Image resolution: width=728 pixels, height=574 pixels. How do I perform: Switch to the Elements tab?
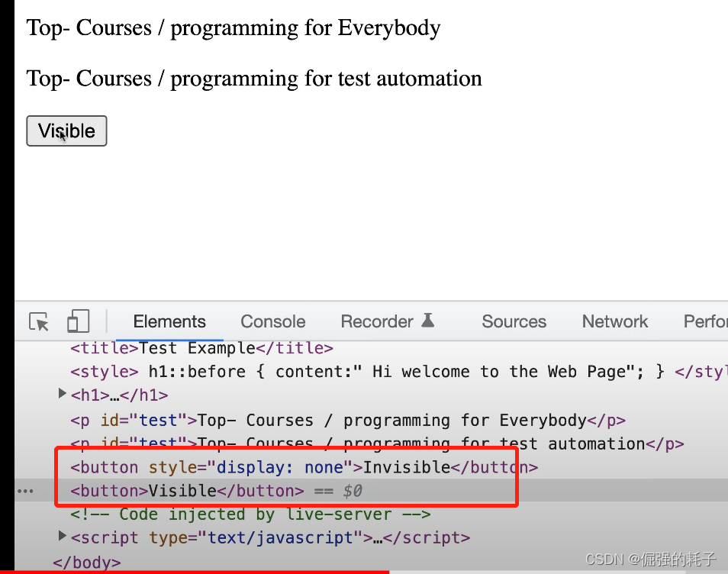click(x=169, y=321)
